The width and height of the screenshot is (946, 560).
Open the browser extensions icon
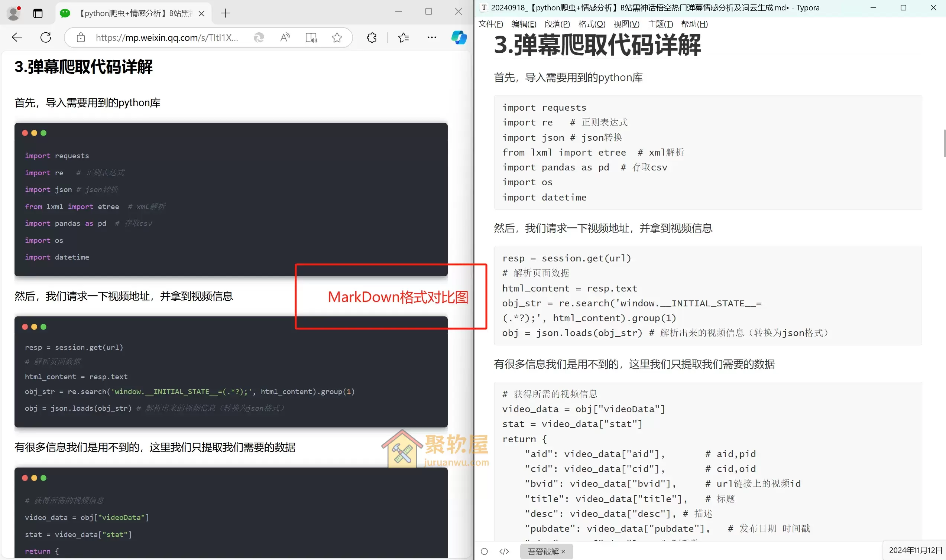372,38
